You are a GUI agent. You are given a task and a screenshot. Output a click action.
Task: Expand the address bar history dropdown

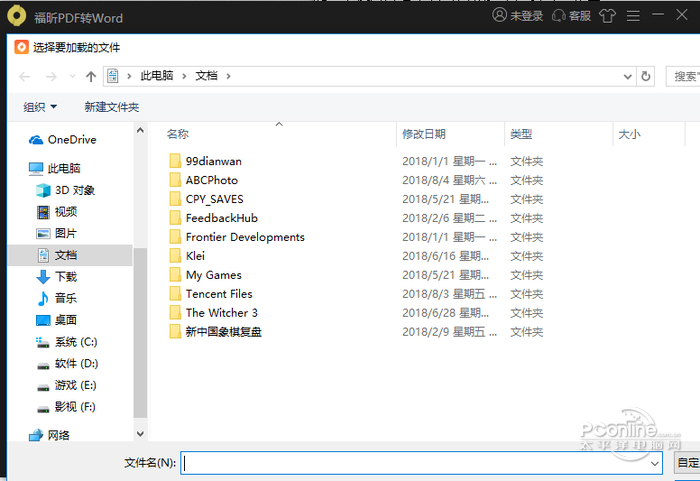pos(627,76)
